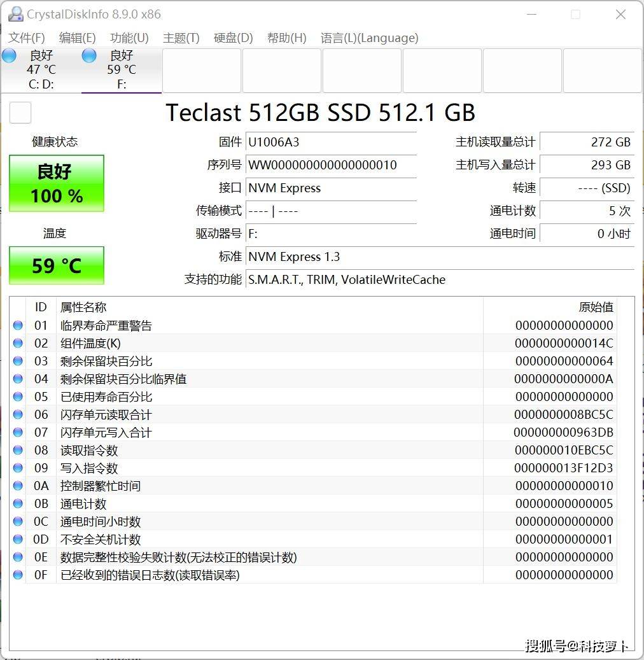Click the blue status dot of attribute 0D
This screenshot has width=644, height=660.
(x=18, y=539)
